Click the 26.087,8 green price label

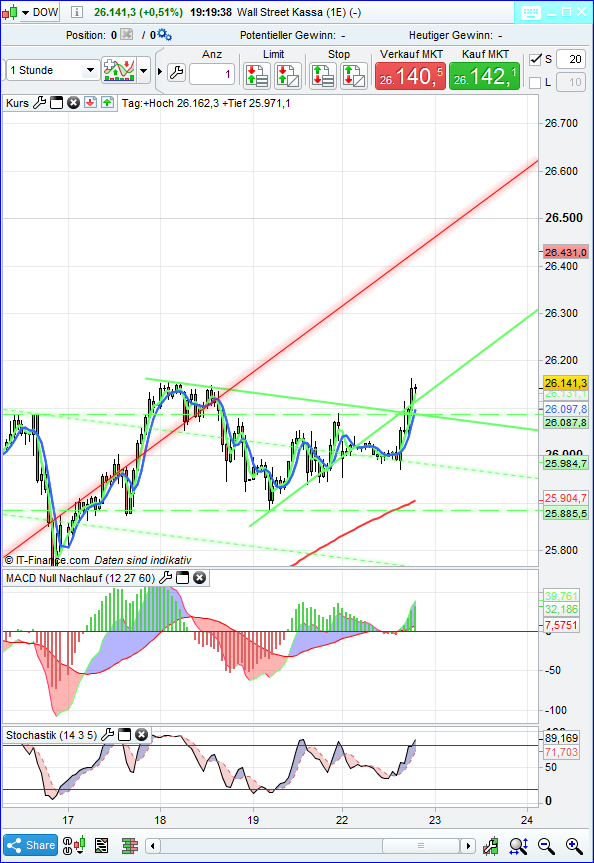(x=565, y=422)
